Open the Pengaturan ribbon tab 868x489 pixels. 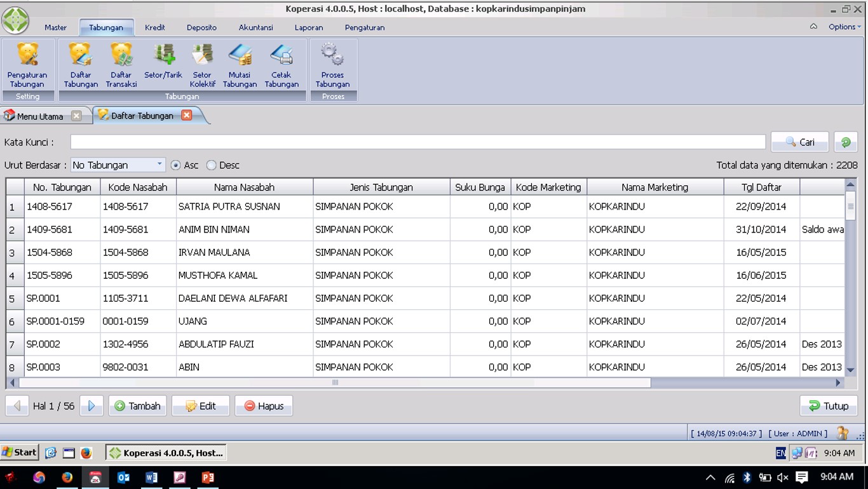point(364,27)
